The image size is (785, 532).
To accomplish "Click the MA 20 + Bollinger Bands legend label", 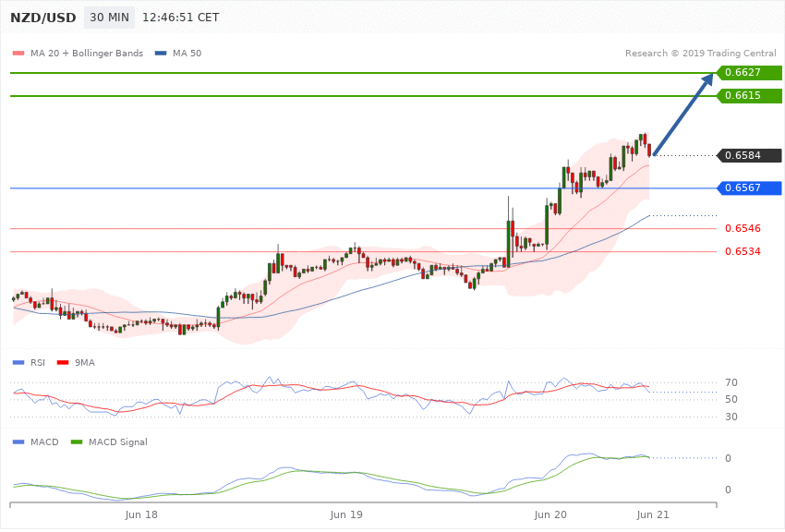I will click(87, 53).
